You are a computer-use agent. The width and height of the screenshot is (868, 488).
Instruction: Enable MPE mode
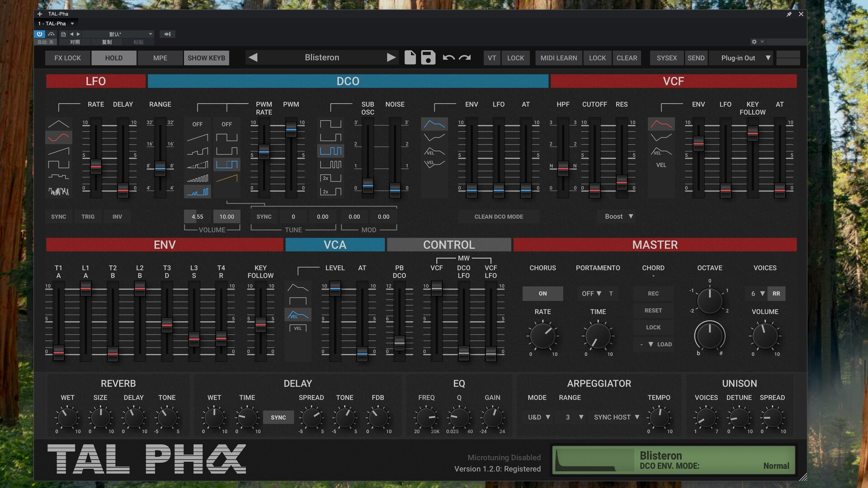(x=160, y=58)
